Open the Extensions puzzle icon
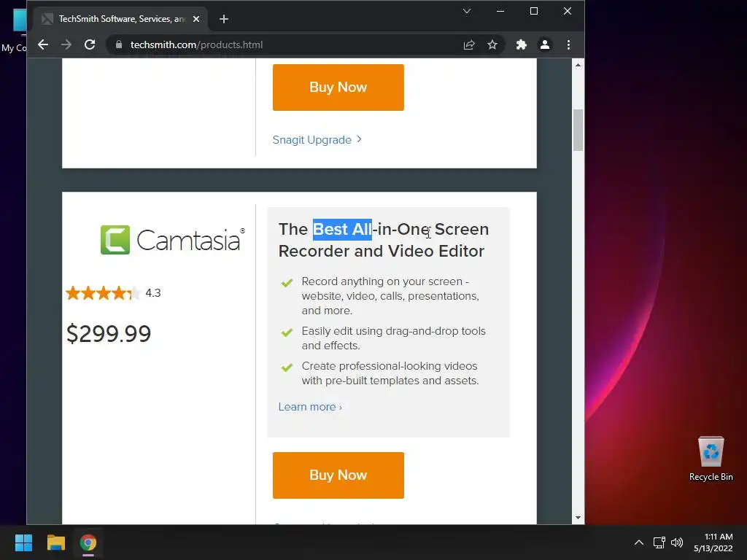 click(521, 44)
